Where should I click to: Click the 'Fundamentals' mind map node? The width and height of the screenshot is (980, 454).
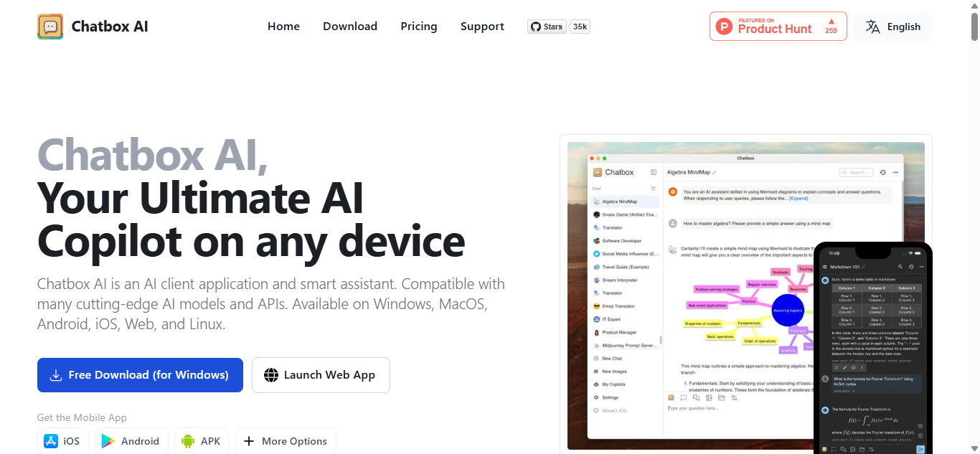pyautogui.click(x=749, y=323)
